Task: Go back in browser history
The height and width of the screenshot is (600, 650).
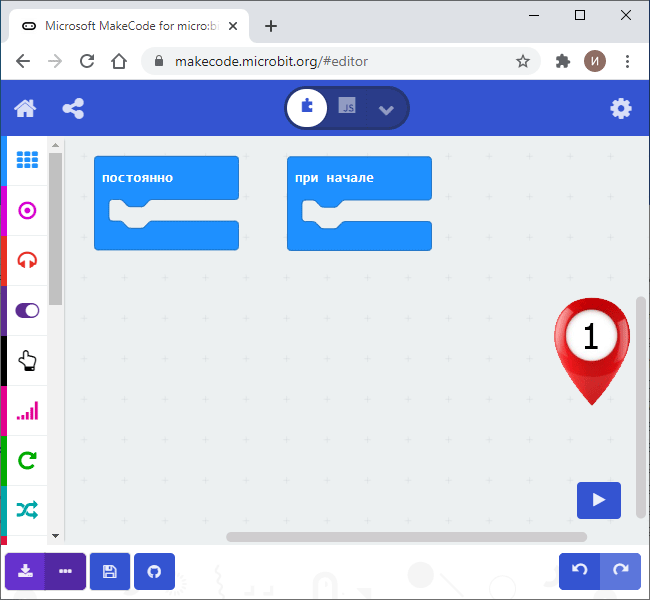Action: click(23, 61)
